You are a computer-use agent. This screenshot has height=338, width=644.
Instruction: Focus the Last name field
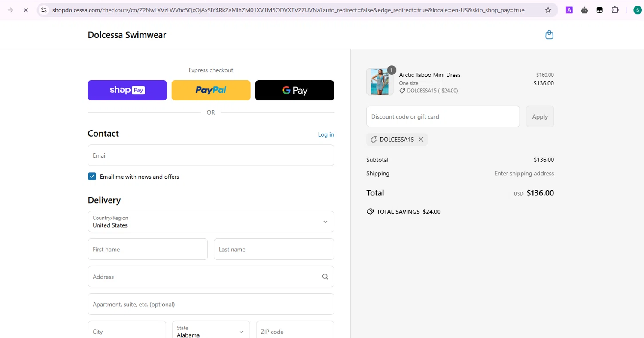[274, 249]
